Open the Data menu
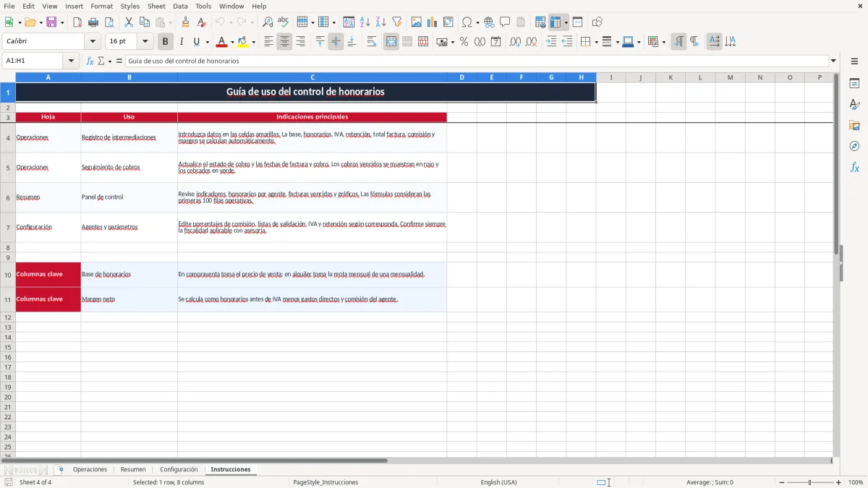The image size is (868, 488). (180, 6)
